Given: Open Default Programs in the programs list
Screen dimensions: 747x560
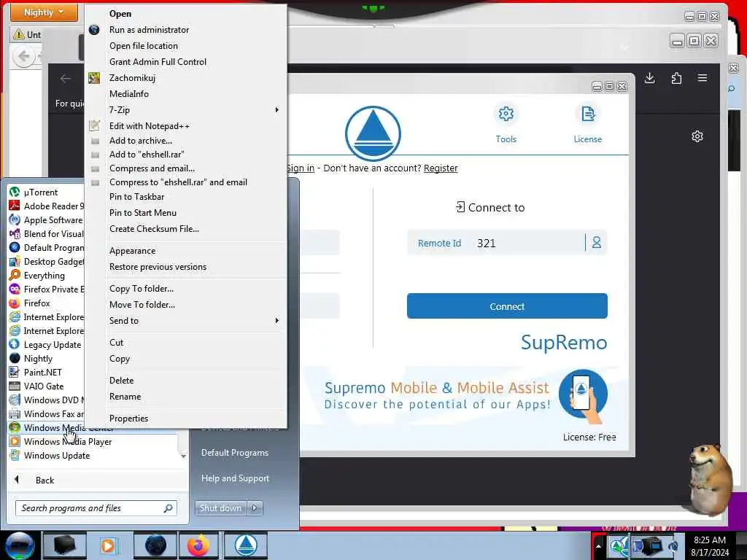Looking at the screenshot, I should coord(46,248).
